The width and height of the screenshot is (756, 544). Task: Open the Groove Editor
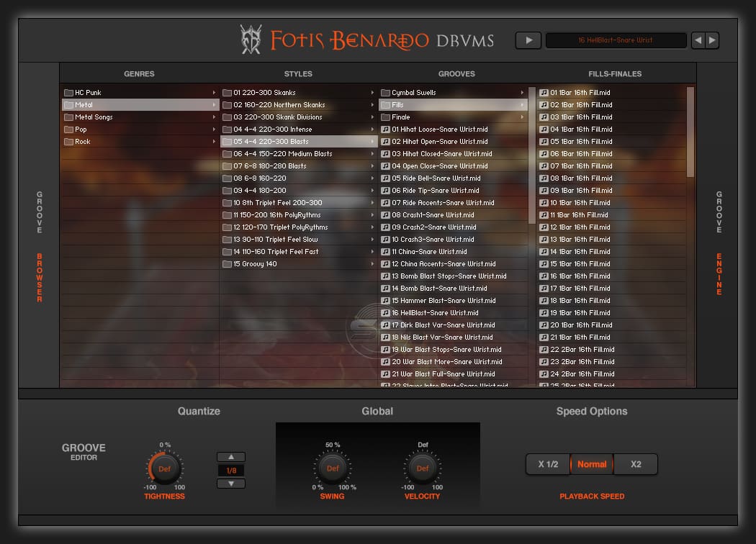tap(84, 451)
